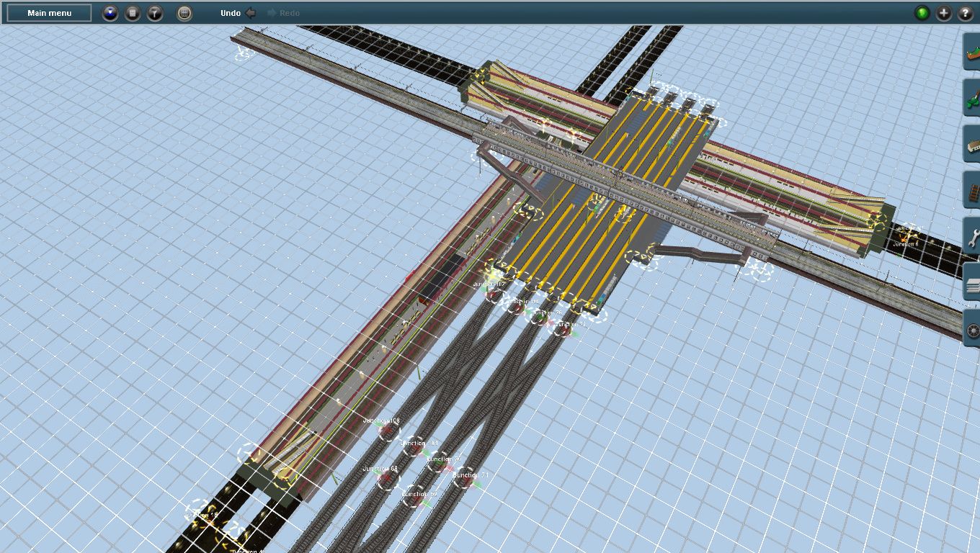Click the Redo arrow
The width and height of the screenshot is (980, 553).
point(272,13)
